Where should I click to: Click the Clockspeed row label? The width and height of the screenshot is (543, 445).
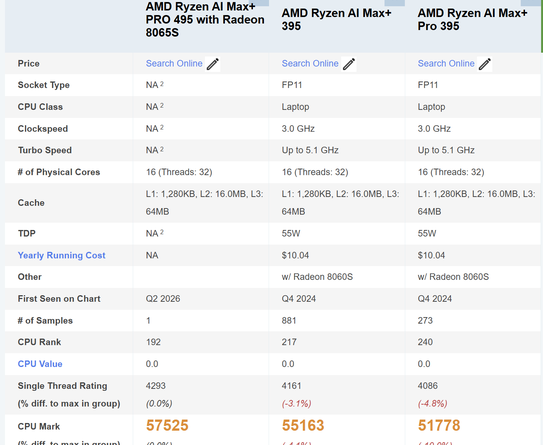point(43,129)
